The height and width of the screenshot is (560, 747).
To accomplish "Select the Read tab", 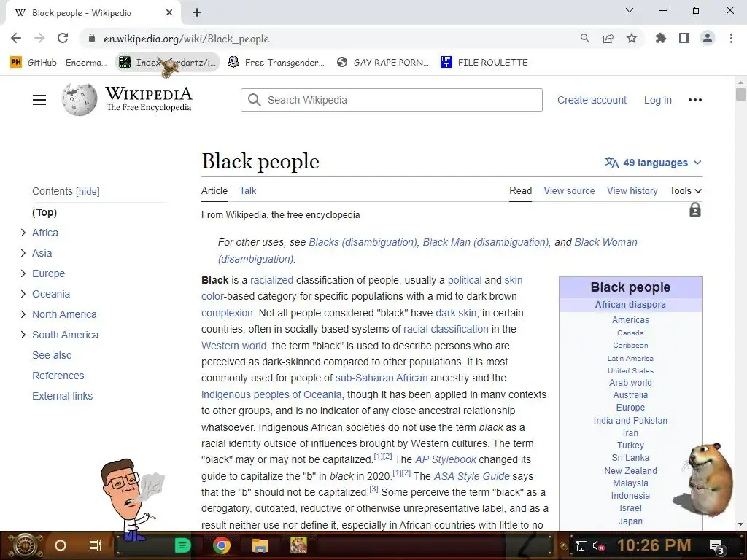I will (520, 190).
